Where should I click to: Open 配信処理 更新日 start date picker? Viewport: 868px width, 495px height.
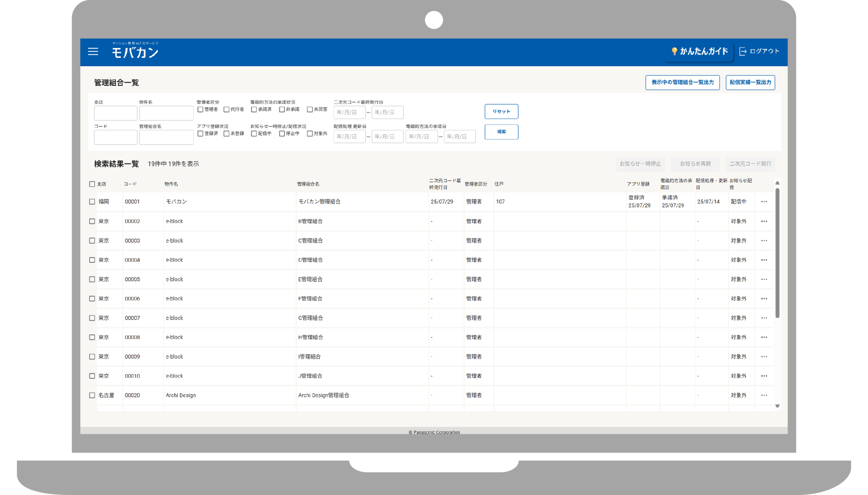(349, 137)
